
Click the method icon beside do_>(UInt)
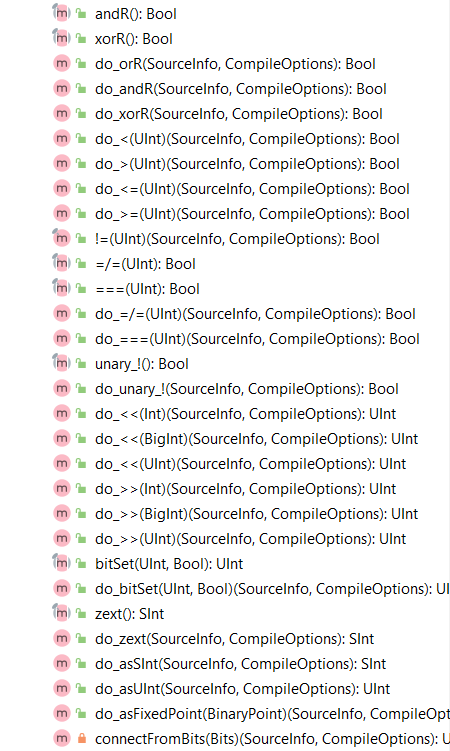tap(61, 164)
